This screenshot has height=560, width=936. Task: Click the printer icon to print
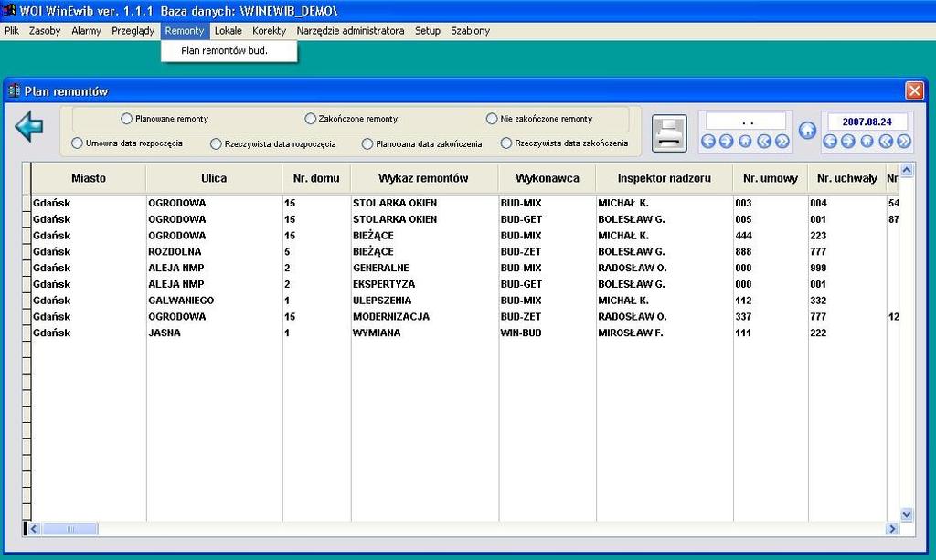click(x=669, y=133)
